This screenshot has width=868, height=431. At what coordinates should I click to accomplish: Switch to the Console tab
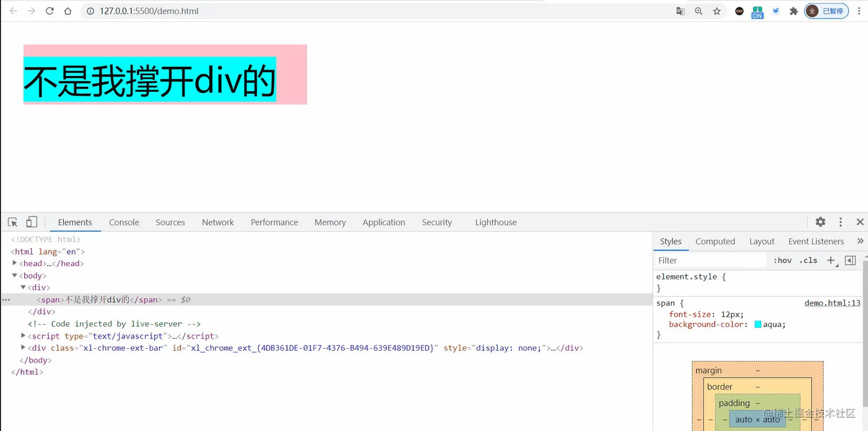pyautogui.click(x=124, y=222)
